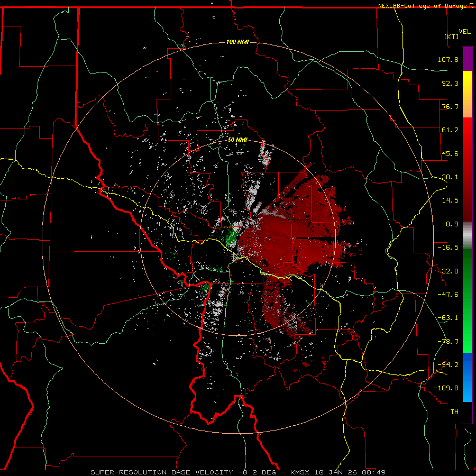476x476 pixels.
Task: Click the blue segment of velocity color bar
Action: coord(467,377)
